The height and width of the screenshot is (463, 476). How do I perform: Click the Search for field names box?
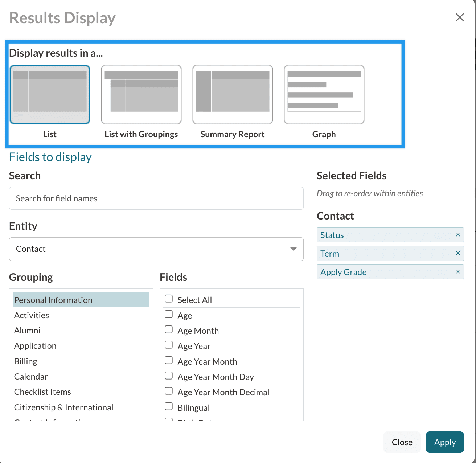156,198
